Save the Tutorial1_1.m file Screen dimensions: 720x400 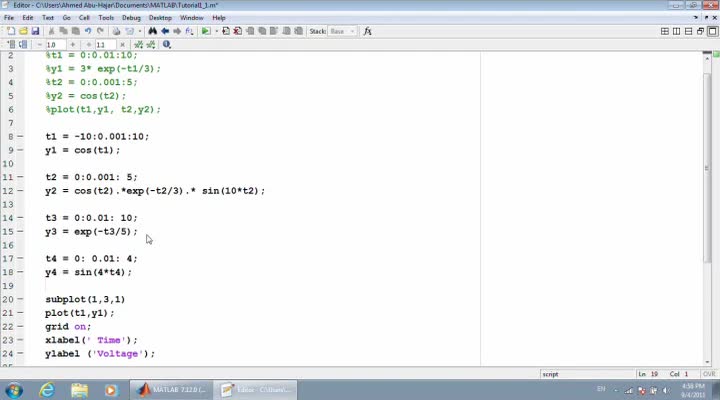35,31
